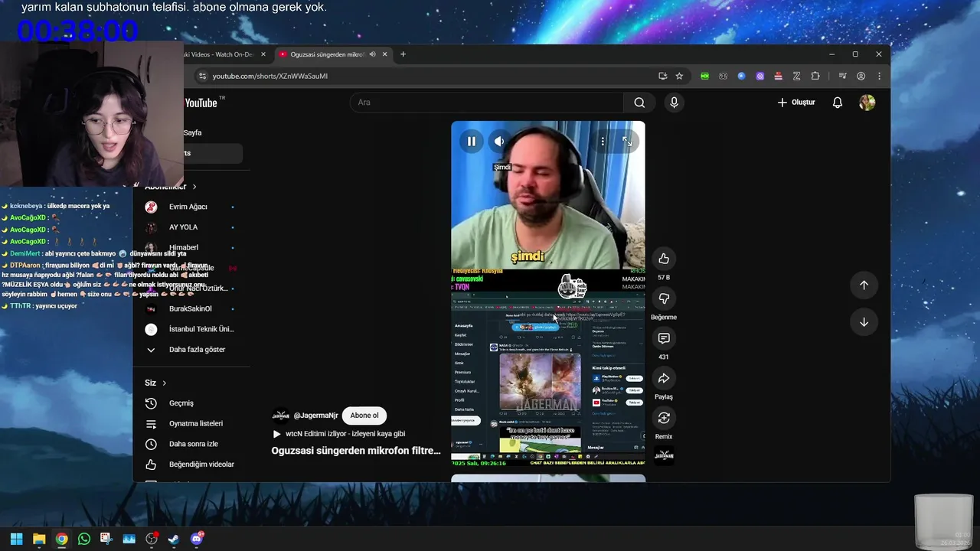Open a new Chrome tab with the plus
The height and width of the screenshot is (551, 980).
403,54
